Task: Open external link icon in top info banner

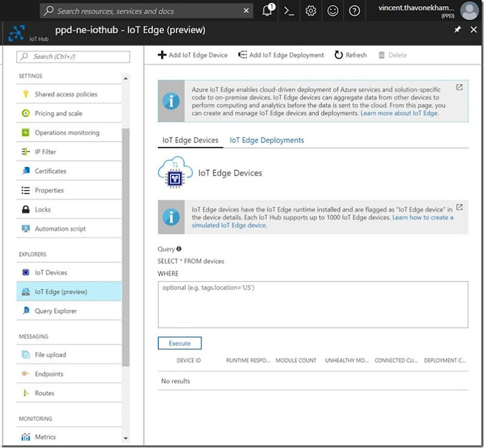Action: (459, 87)
